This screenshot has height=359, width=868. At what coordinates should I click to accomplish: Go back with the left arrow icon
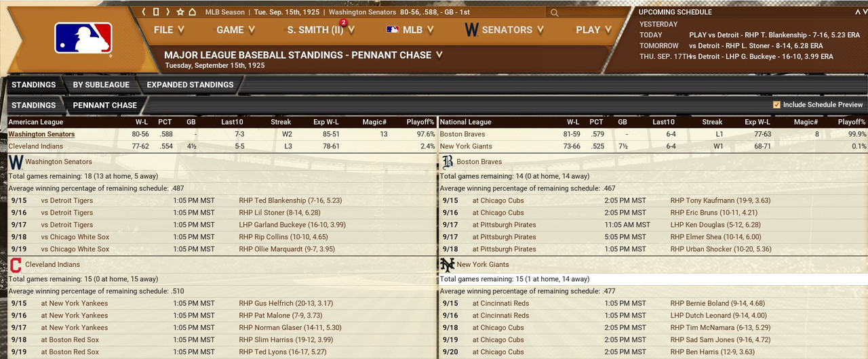[x=144, y=12]
